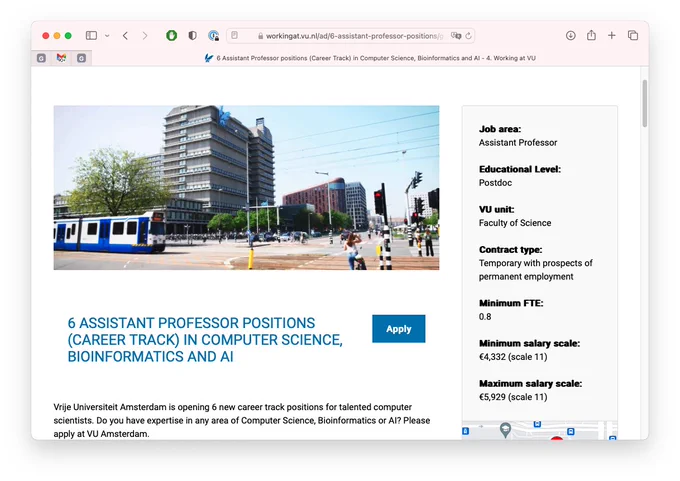Click the 'Educational Level:' label
The width and height of the screenshot is (680, 481).
[x=520, y=169]
